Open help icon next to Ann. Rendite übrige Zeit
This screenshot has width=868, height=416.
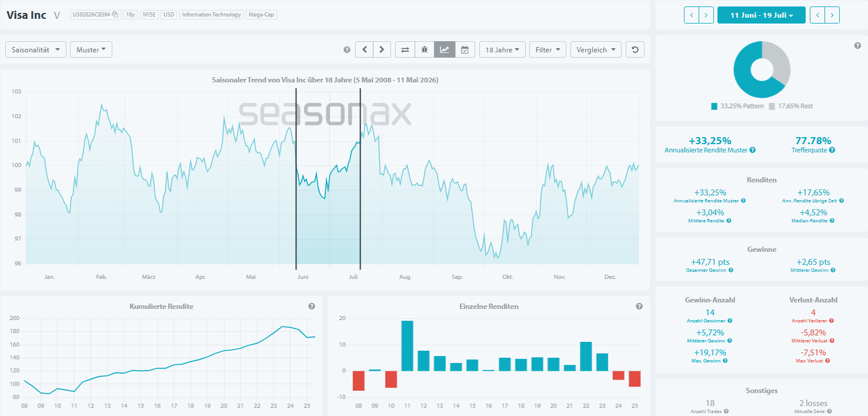pyautogui.click(x=842, y=201)
